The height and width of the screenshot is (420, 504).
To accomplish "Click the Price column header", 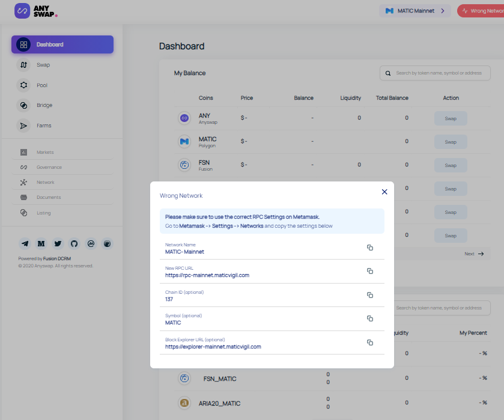I will pyautogui.click(x=247, y=98).
